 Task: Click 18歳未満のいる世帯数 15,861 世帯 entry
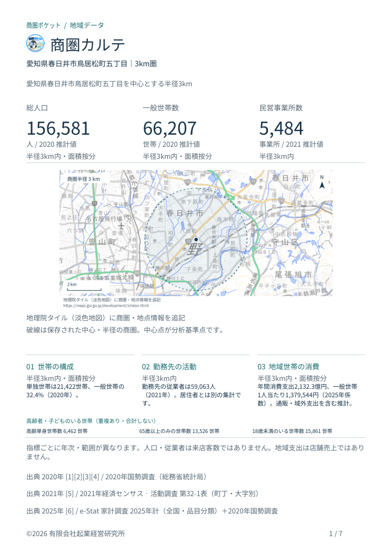(x=293, y=431)
